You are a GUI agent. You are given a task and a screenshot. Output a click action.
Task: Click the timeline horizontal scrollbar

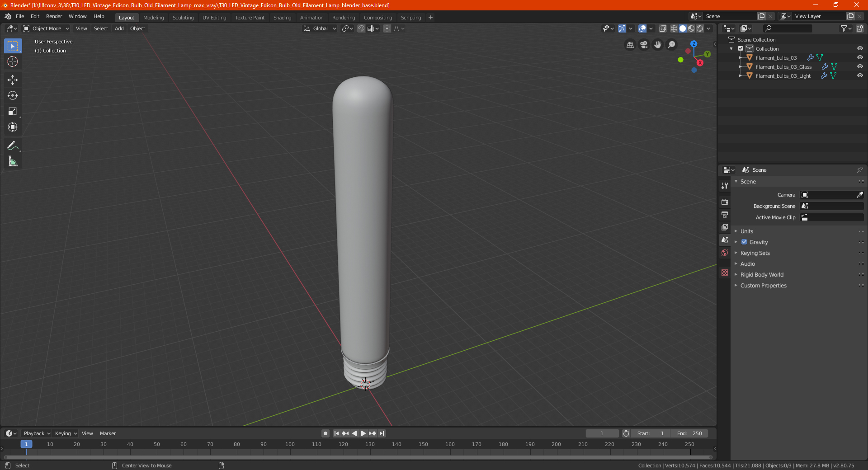[358, 457]
